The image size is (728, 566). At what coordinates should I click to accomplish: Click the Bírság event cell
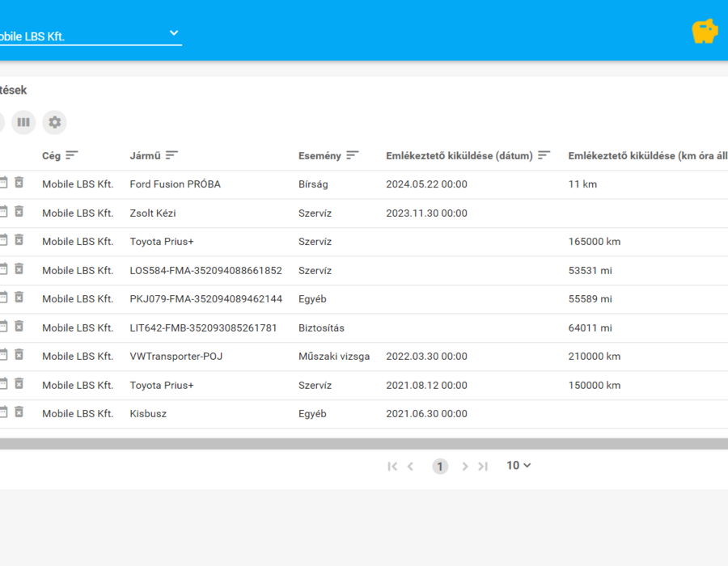point(313,184)
